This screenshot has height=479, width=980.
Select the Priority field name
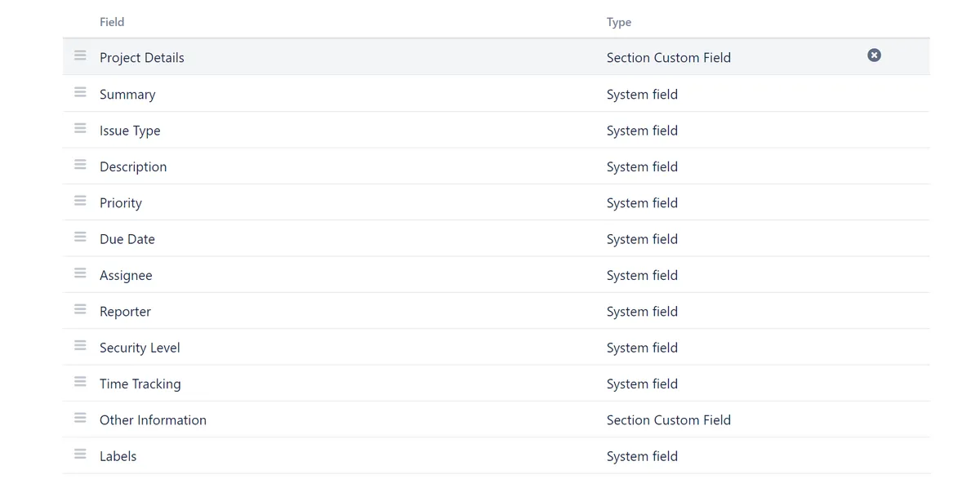click(x=121, y=203)
